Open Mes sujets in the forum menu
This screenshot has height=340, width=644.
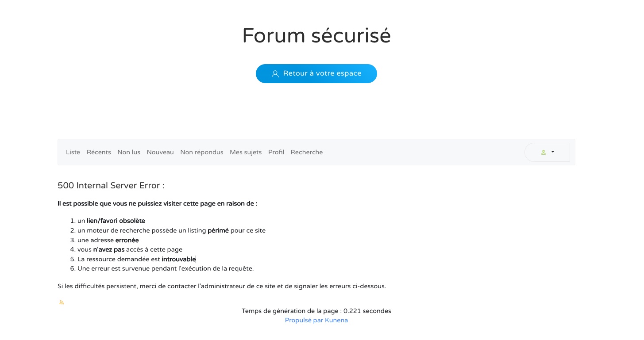point(246,152)
